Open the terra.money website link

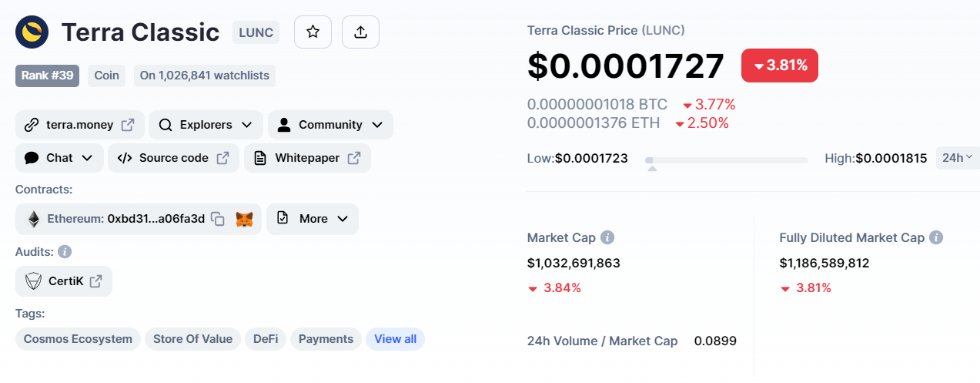(x=79, y=125)
